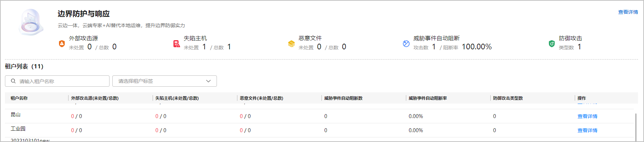Open 查看详情 for the 工业园 tenant

(587, 130)
